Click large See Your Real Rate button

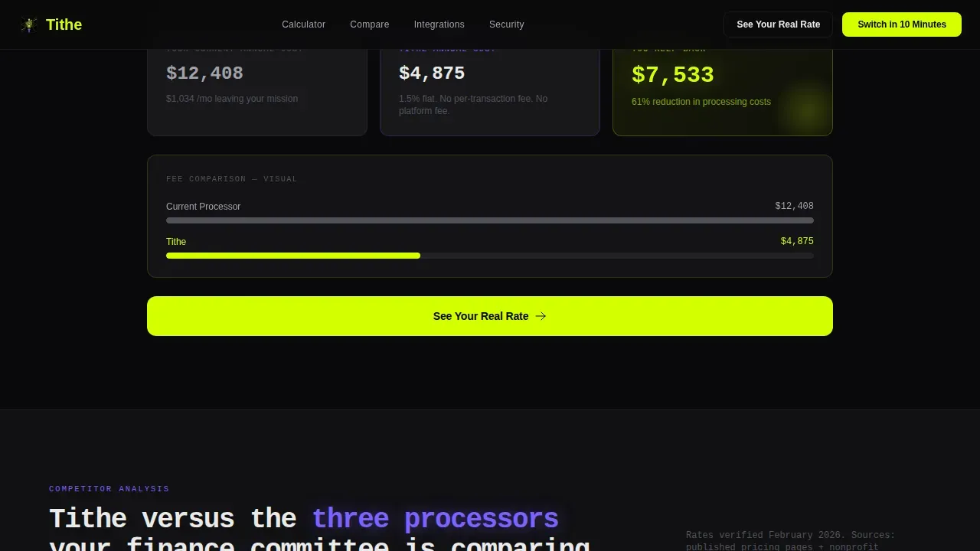(x=490, y=316)
